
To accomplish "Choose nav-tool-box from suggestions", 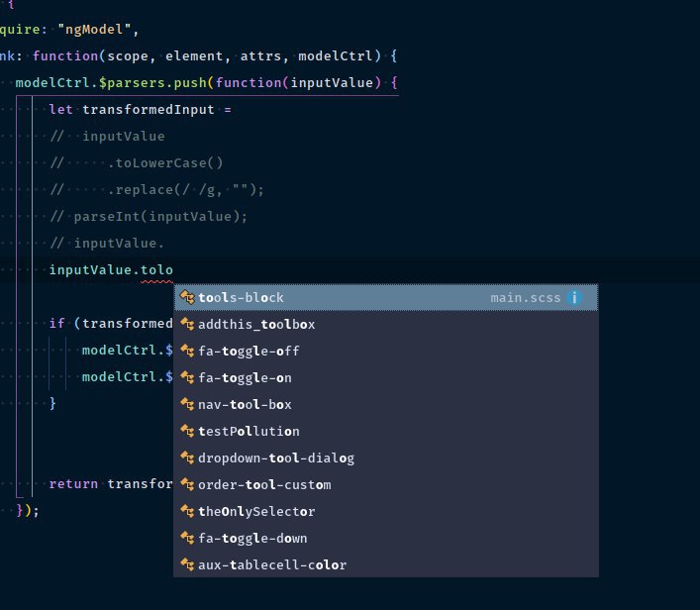I will [x=386, y=405].
